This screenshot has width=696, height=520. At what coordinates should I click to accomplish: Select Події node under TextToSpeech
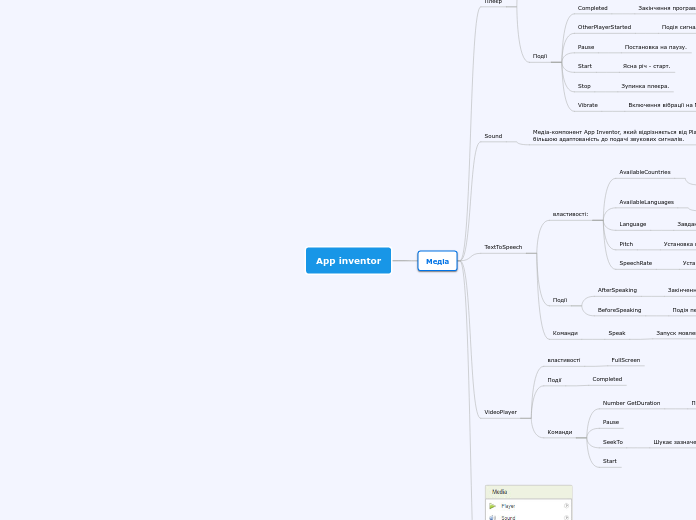click(560, 300)
